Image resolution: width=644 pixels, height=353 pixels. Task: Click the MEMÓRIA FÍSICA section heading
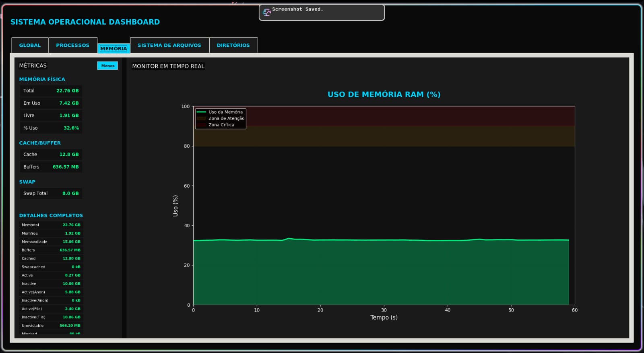[x=42, y=79]
